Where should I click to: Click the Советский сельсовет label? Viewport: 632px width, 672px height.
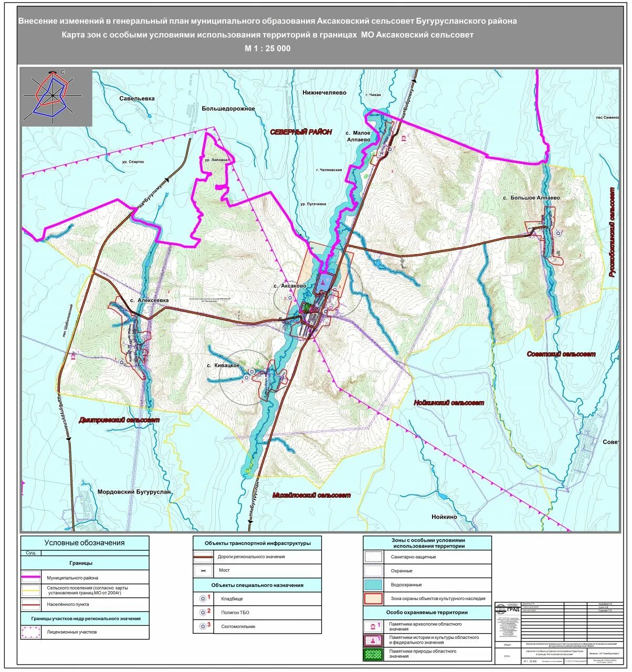[x=561, y=354]
